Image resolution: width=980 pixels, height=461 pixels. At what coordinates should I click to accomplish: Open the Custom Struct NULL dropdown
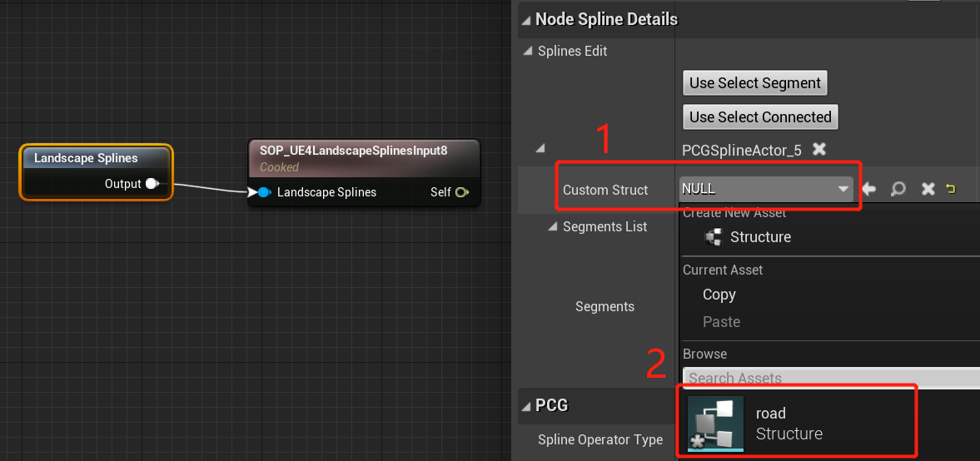(766, 190)
